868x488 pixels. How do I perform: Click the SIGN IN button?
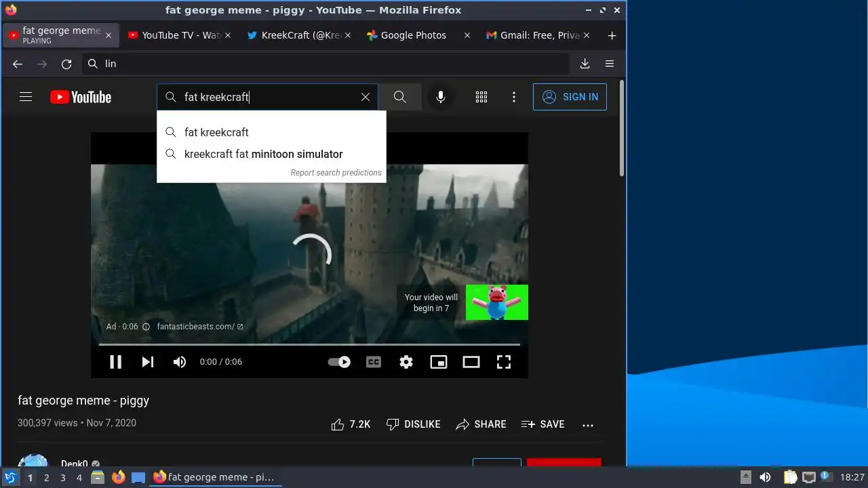[570, 97]
